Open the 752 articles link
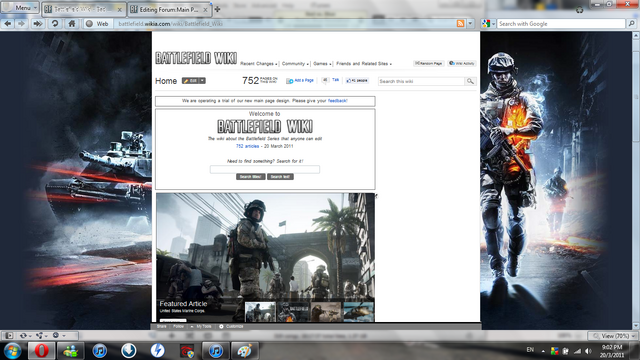The height and width of the screenshot is (360, 640). coord(247,146)
